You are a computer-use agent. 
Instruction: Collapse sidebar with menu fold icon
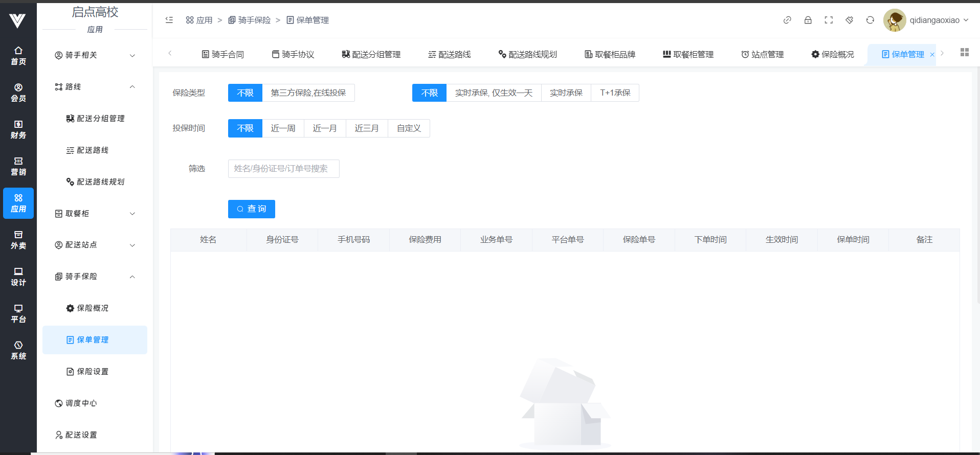click(x=169, y=20)
